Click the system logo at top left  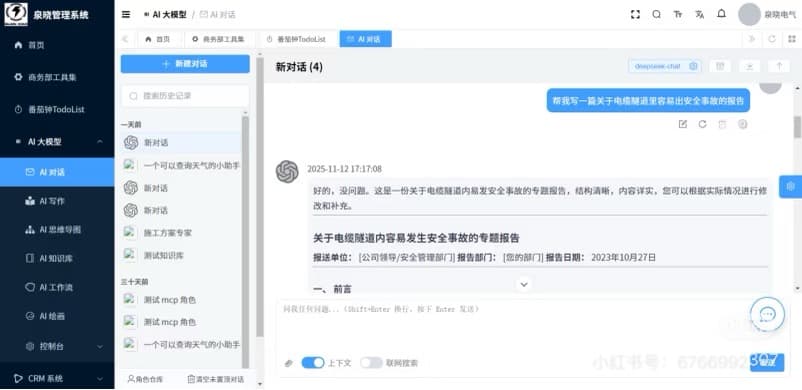tap(16, 14)
